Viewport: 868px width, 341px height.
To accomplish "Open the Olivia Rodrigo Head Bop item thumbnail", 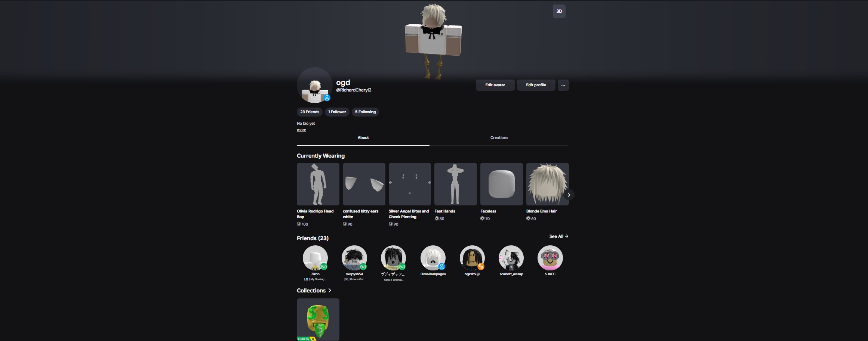I will [318, 184].
